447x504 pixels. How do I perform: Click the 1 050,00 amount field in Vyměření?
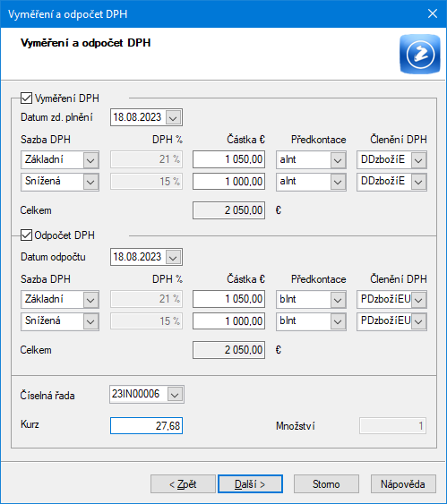coord(228,159)
